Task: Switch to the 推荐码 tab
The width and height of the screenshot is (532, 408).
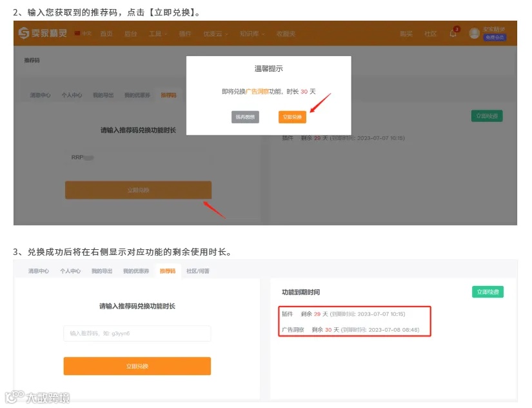Action: click(x=168, y=94)
